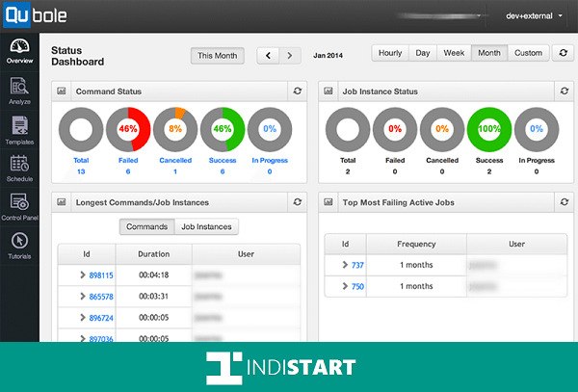Screen dimensions: 578x392
Task: Click the In Progress label under Command Status
Action: tap(270, 160)
